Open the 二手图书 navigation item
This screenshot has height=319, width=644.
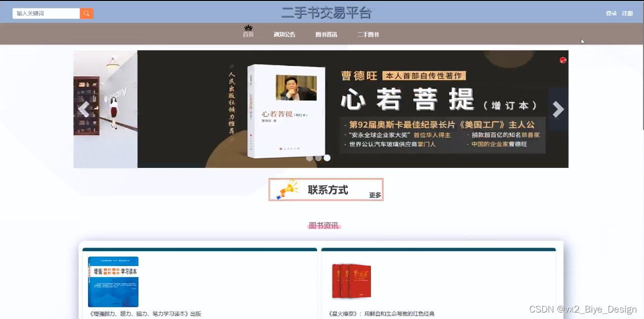(368, 35)
